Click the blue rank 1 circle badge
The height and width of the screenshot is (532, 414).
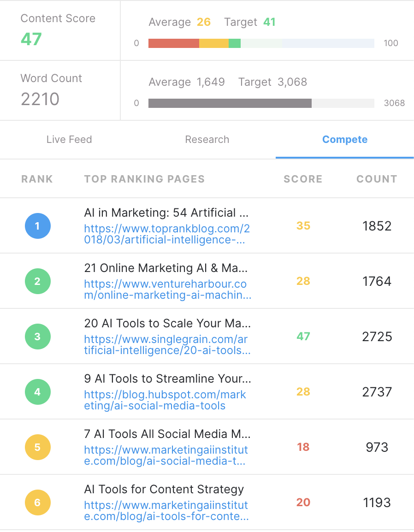click(x=38, y=226)
